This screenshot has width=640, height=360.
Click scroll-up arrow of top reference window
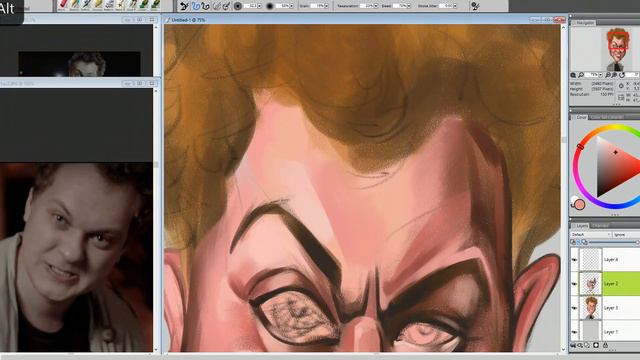(x=156, y=27)
